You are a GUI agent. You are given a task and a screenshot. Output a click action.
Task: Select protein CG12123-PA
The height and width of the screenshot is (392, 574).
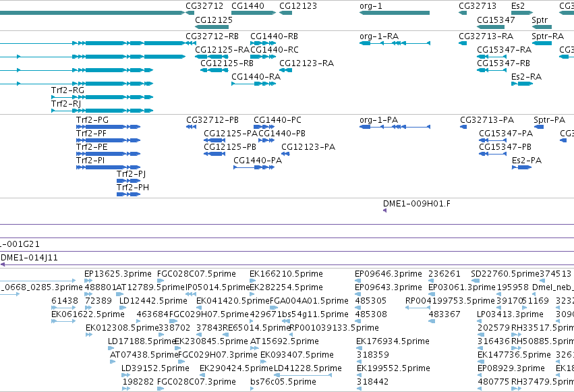[308, 147]
